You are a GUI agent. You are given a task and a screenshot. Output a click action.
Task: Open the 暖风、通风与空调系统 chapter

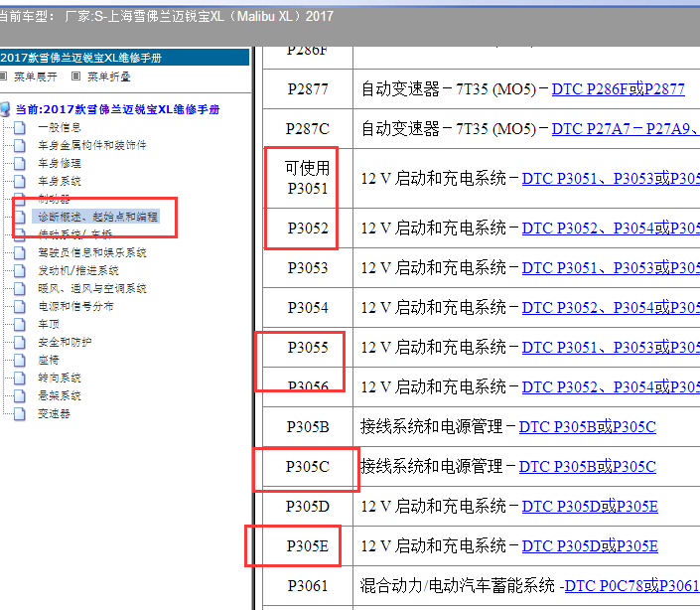(92, 288)
